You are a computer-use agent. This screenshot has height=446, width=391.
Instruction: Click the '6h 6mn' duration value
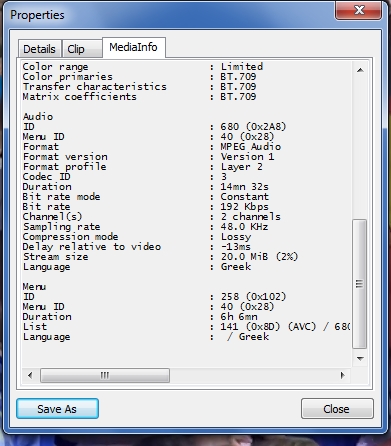pos(239,317)
